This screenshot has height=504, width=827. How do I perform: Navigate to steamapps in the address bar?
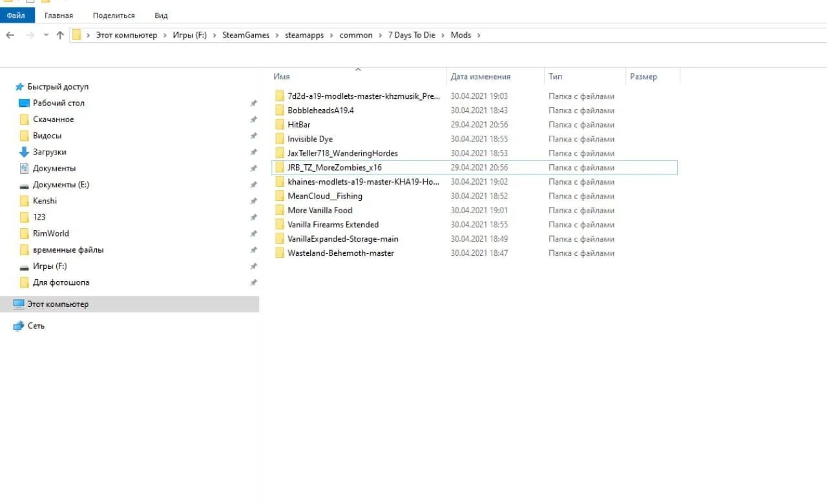(304, 35)
